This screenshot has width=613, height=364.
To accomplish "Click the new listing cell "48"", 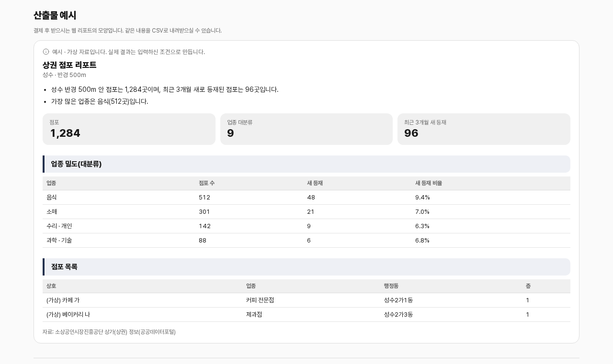I will coord(311,198).
